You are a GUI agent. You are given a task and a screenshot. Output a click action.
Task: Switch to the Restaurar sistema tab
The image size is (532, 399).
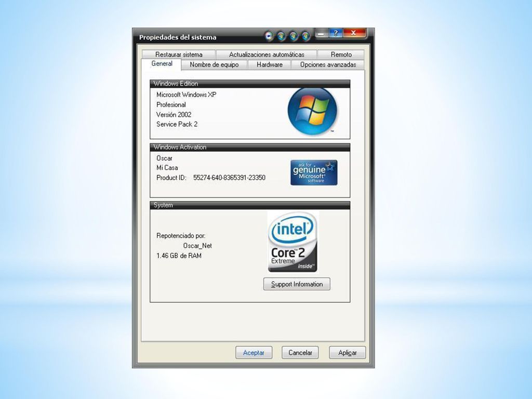(x=179, y=54)
